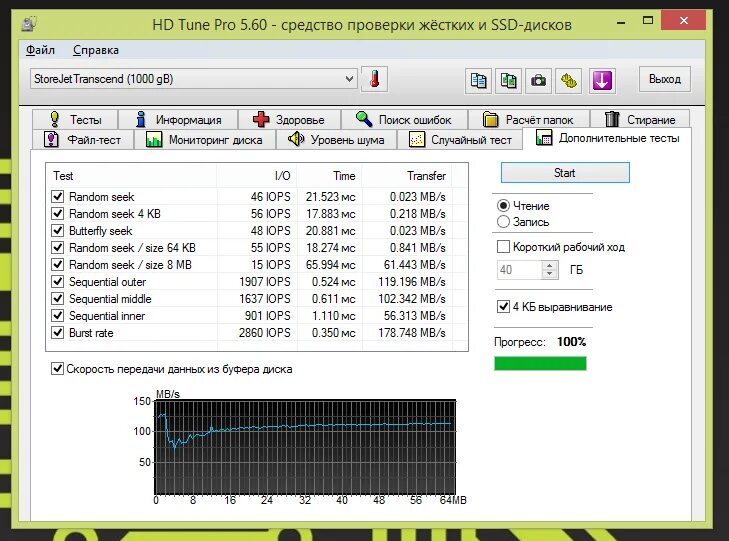Uncheck the Sequential inner test
729x541 pixels.
(x=58, y=316)
